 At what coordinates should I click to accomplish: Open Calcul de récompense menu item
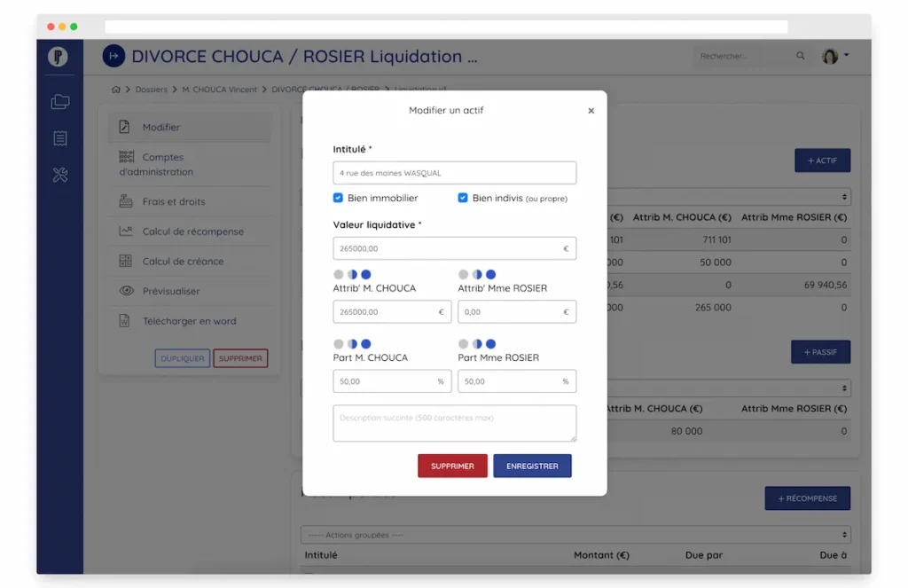pos(192,231)
